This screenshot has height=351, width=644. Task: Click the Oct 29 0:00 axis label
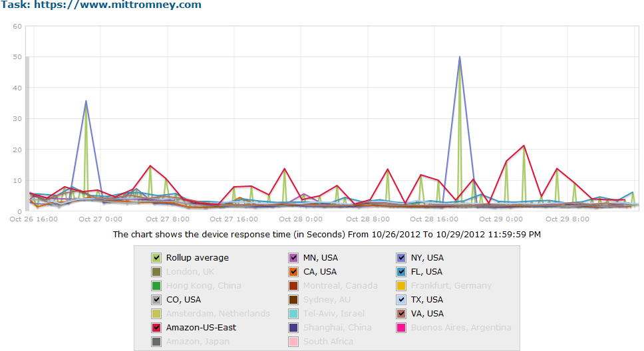pos(501,219)
